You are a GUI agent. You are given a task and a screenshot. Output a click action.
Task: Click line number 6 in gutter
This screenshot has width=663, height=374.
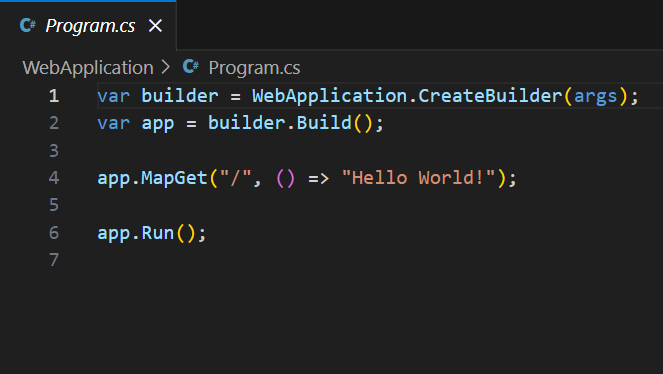click(54, 233)
